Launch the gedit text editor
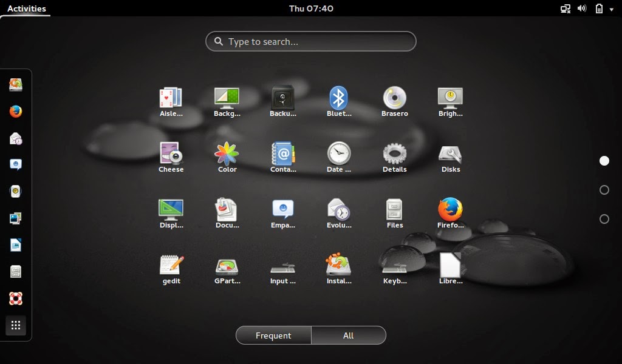This screenshot has height=364, width=622. pyautogui.click(x=171, y=265)
